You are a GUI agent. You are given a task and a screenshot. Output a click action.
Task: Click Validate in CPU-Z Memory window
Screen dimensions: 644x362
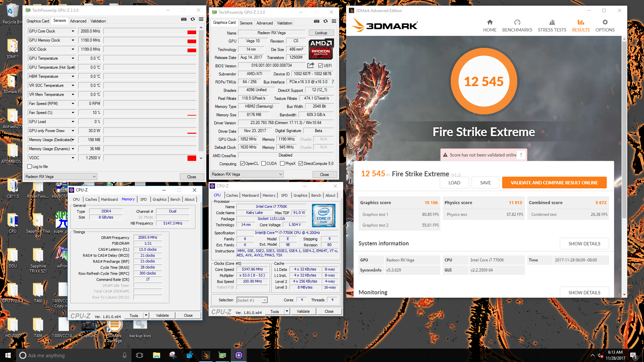tap(162, 315)
